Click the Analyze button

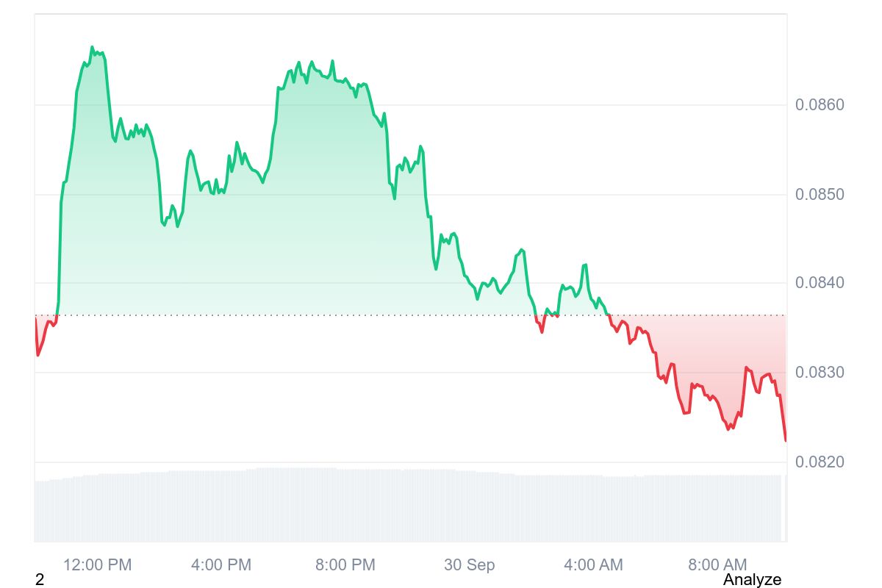pos(751,580)
